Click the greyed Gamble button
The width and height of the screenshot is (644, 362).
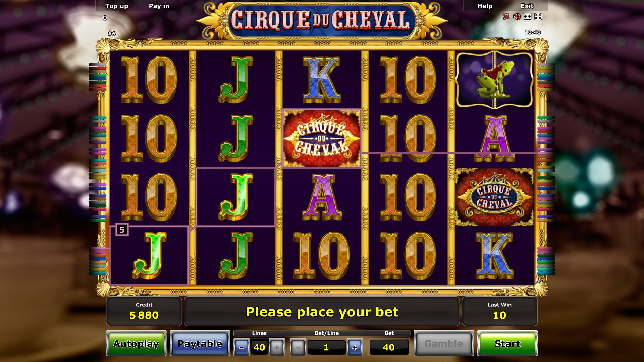click(x=443, y=344)
